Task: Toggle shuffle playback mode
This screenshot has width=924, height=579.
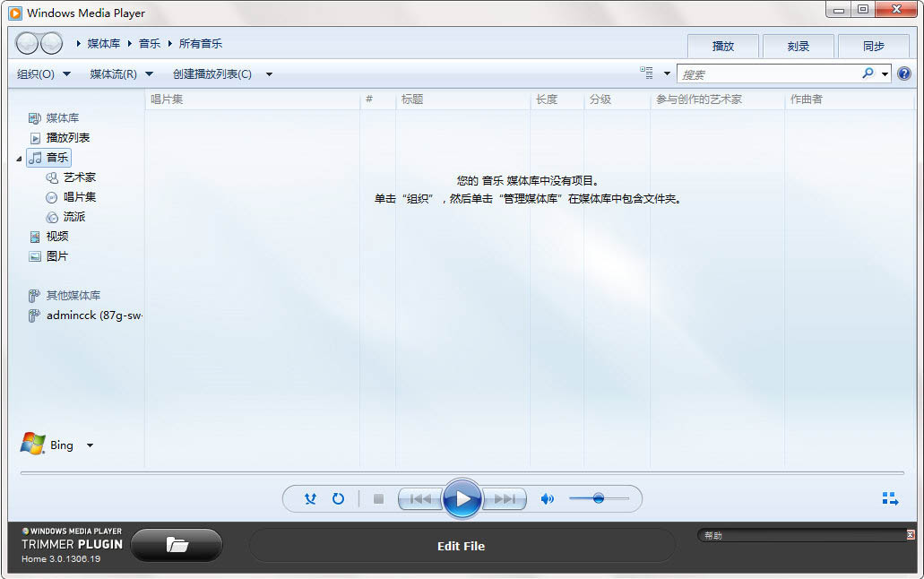Action: (x=311, y=499)
